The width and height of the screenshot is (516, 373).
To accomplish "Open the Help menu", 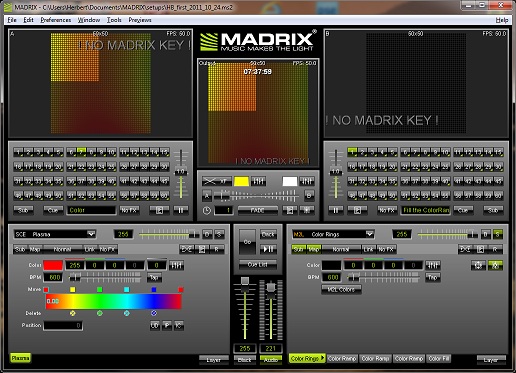I will (502, 20).
